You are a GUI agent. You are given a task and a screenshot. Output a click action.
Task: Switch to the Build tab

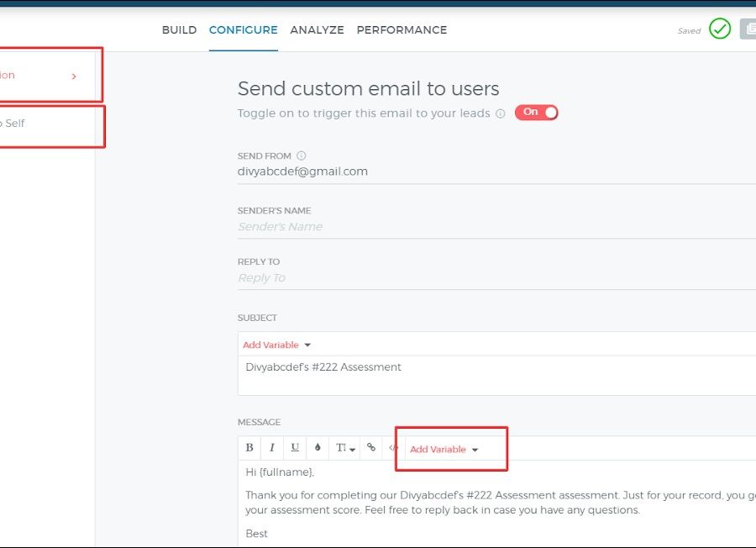179,30
